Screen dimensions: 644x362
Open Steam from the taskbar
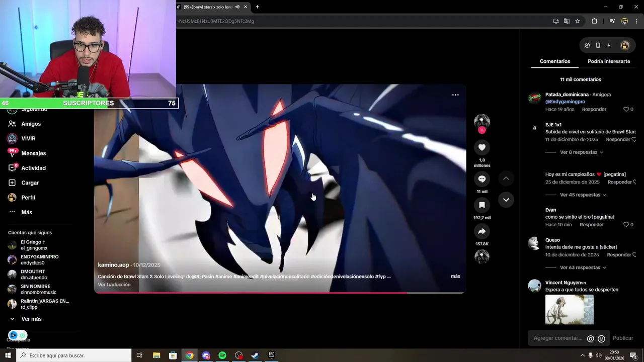pos(255,355)
